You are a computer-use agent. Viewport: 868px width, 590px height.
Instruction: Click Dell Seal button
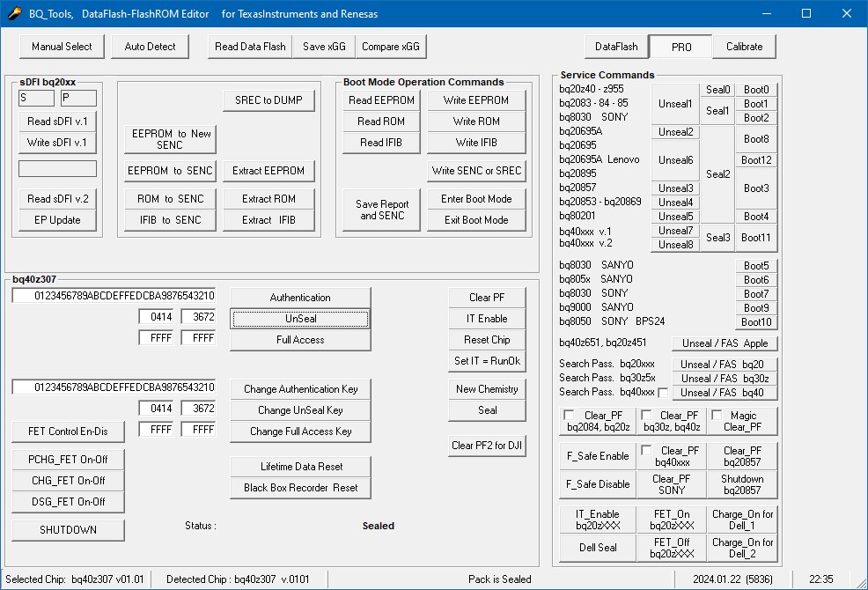tap(598, 548)
